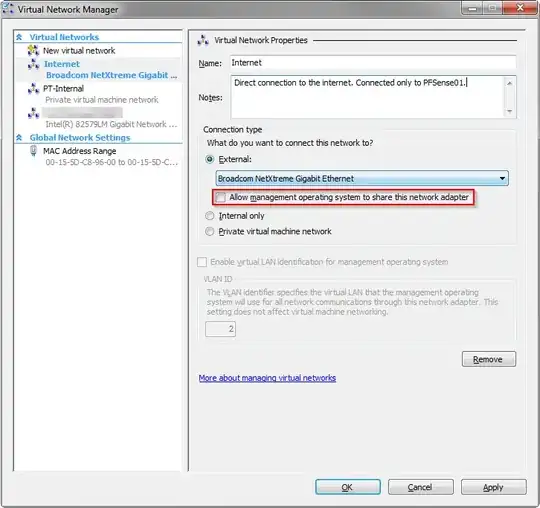Click Intel(R) 82579LM Gigabit Network entry
This screenshot has height=508, width=540.
(x=111, y=124)
